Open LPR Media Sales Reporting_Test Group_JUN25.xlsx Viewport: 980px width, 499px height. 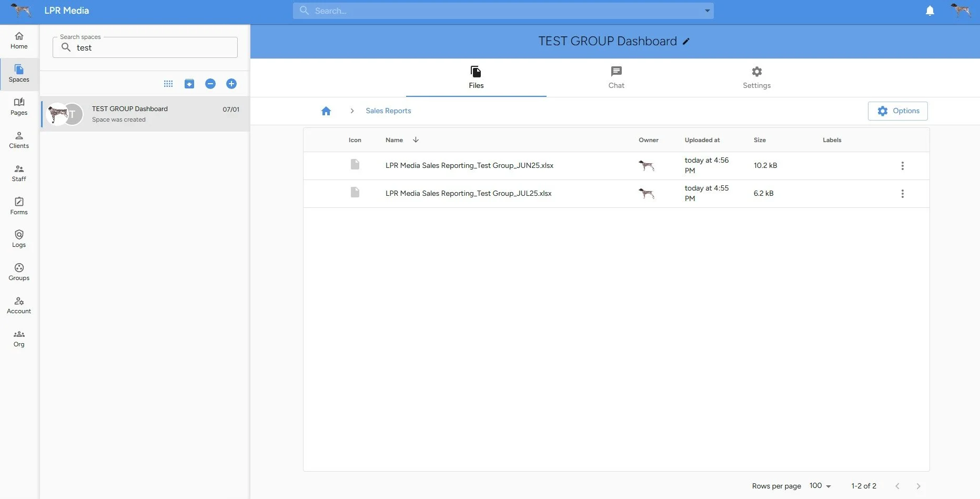point(469,165)
